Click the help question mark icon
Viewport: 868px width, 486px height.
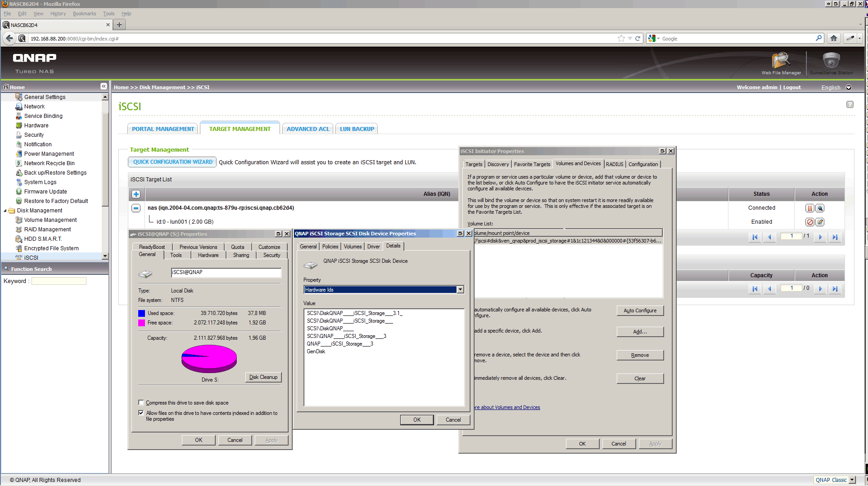pyautogui.click(x=850, y=104)
